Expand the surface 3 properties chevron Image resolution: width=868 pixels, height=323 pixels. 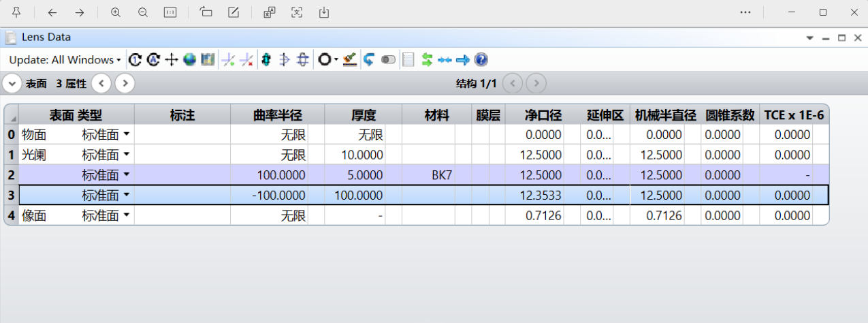tap(12, 84)
